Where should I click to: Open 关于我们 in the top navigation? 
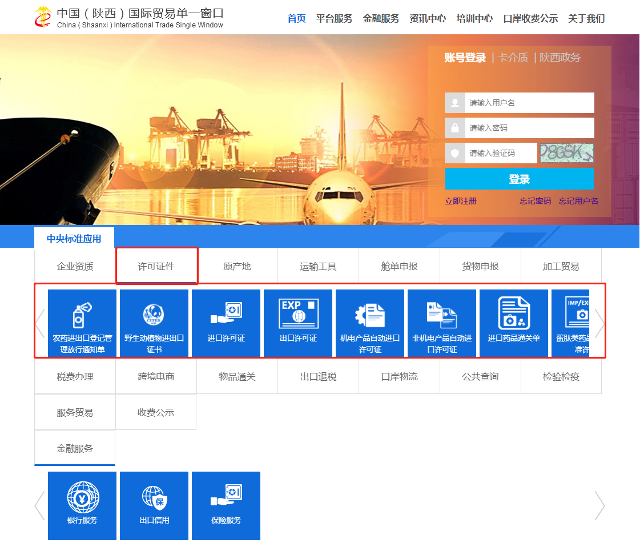[587, 18]
